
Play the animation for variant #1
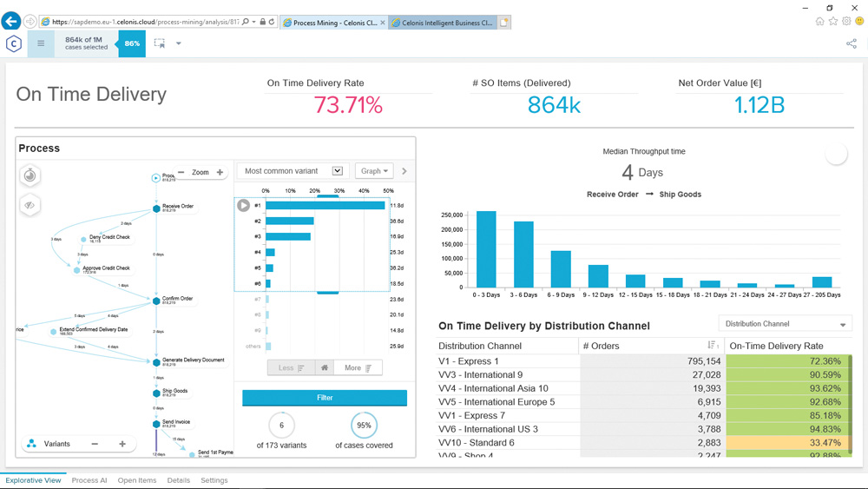[244, 206]
